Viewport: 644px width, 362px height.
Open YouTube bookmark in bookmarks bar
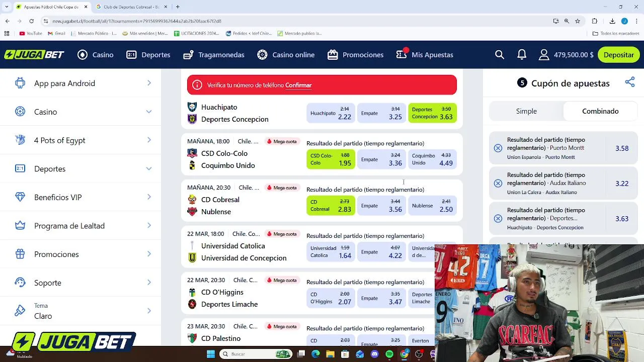(x=31, y=33)
